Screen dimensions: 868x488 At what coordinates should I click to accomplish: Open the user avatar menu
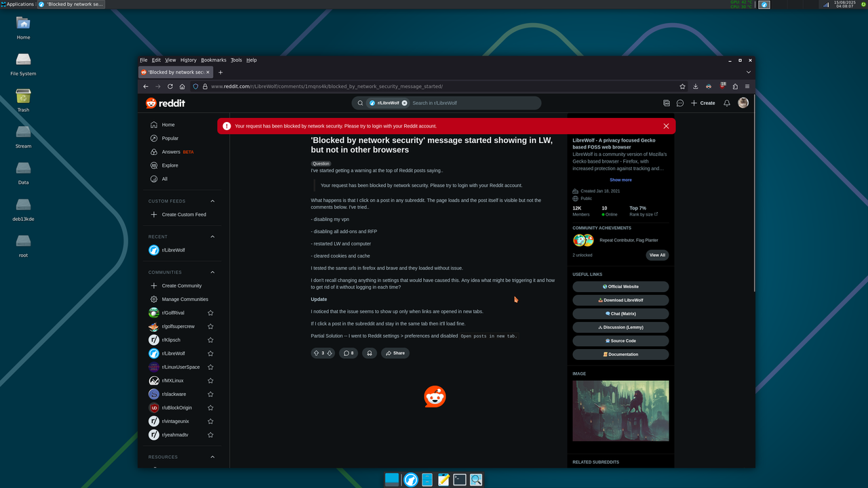[x=743, y=103]
